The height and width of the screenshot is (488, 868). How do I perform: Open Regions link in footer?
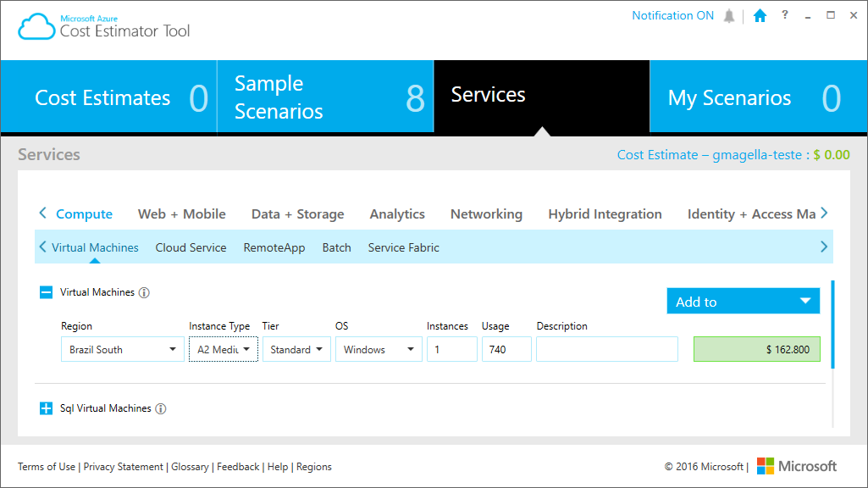pyautogui.click(x=314, y=467)
